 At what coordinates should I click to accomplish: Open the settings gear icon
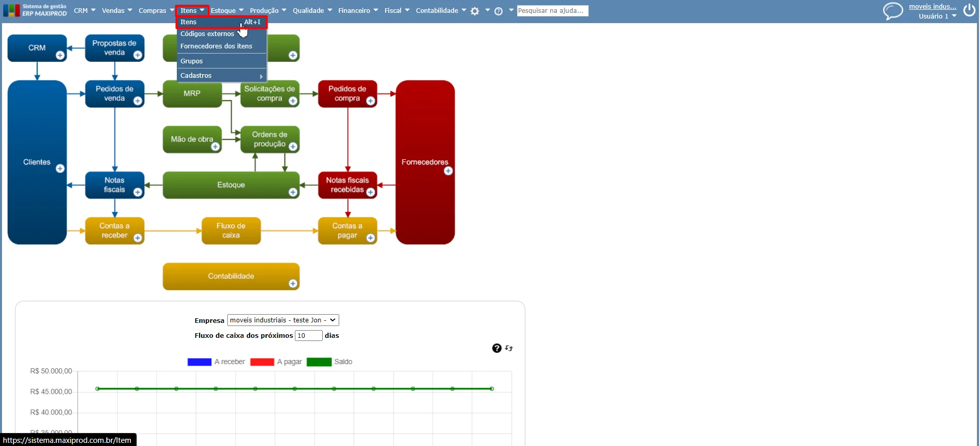pyautogui.click(x=475, y=11)
